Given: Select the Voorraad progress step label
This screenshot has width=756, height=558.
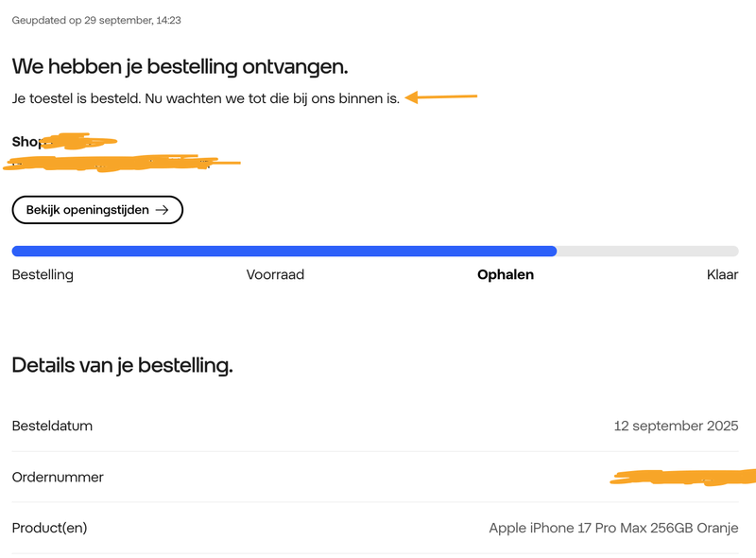Looking at the screenshot, I should [275, 275].
